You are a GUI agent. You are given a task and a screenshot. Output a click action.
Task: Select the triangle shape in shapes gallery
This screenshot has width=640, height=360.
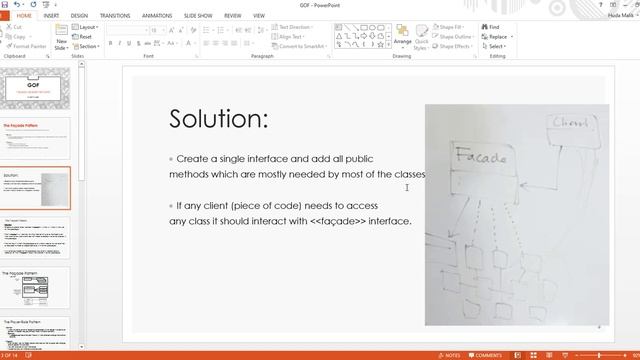339,36
